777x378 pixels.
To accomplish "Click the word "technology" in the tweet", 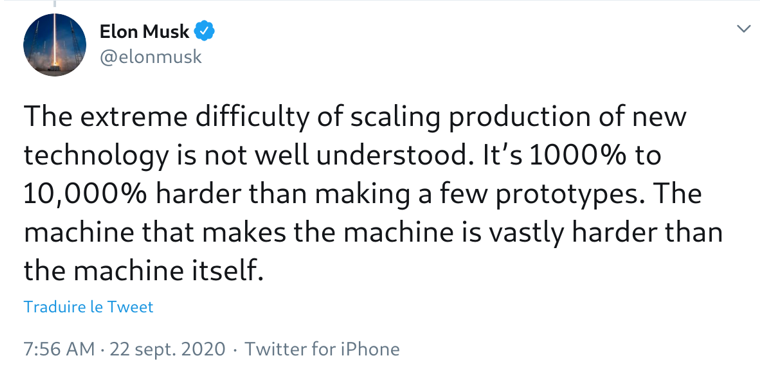I will click(x=96, y=157).
